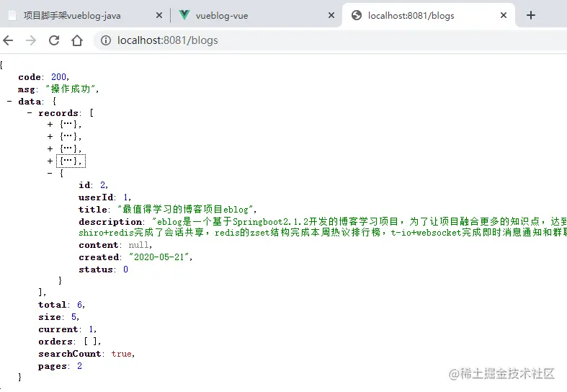Click the title value "最值得学习的博客项目eblog"
567x392 pixels.
pos(185,210)
